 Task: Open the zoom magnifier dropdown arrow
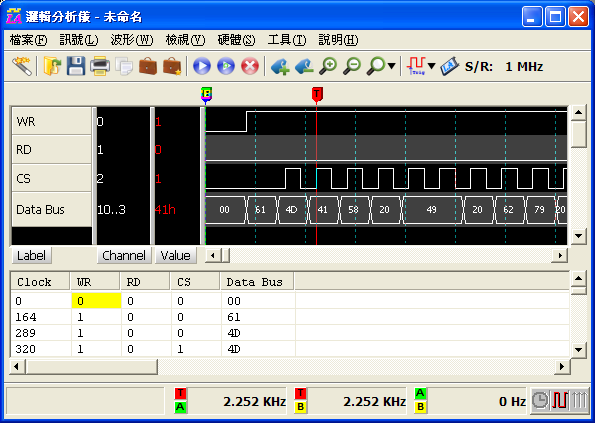pyautogui.click(x=392, y=66)
